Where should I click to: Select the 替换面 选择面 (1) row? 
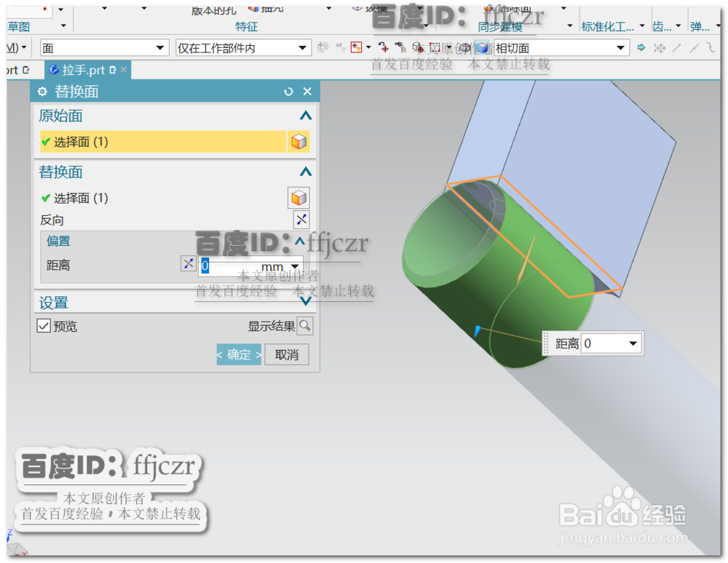click(162, 198)
